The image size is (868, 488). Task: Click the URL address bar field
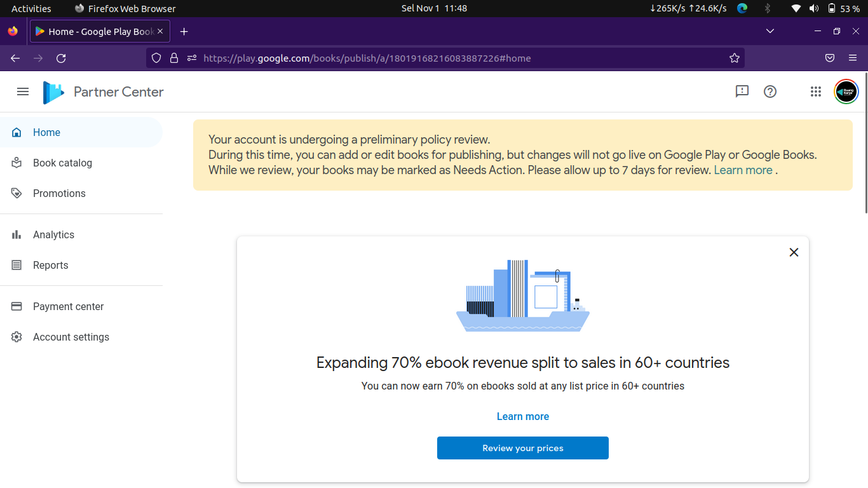[445, 58]
